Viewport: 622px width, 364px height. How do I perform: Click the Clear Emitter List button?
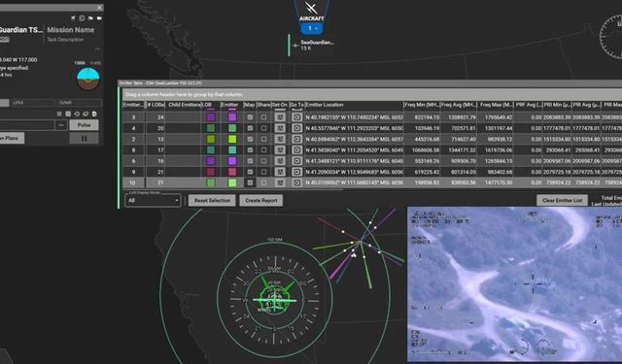click(562, 200)
